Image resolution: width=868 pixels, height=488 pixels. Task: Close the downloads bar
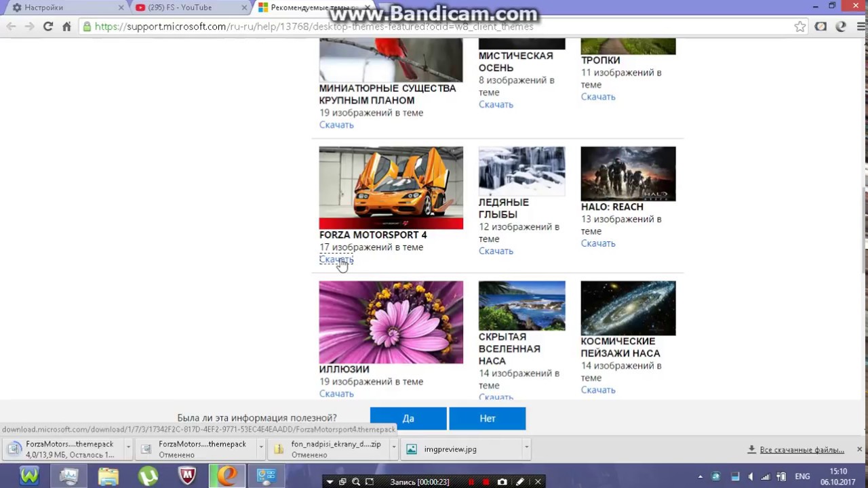pos(859,449)
